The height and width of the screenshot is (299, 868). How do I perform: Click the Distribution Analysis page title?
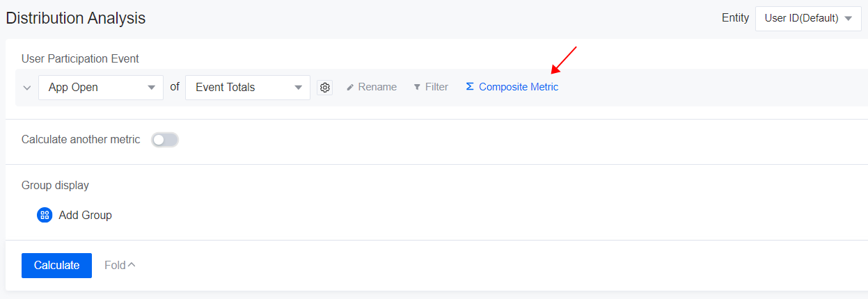click(x=76, y=19)
